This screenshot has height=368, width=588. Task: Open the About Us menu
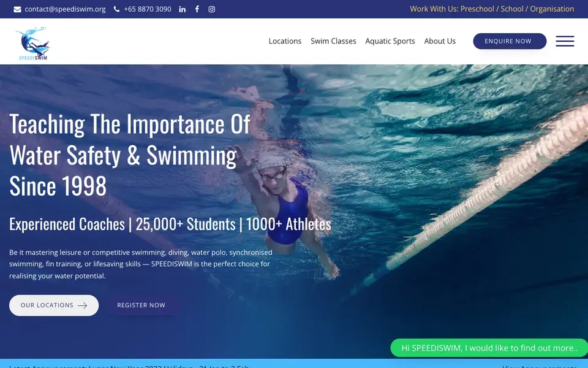pos(440,41)
